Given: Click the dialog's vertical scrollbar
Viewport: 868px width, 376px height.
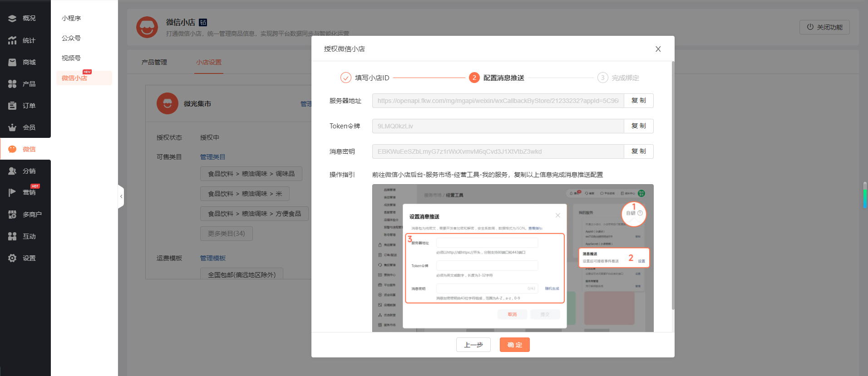Looking at the screenshot, I should (673, 186).
